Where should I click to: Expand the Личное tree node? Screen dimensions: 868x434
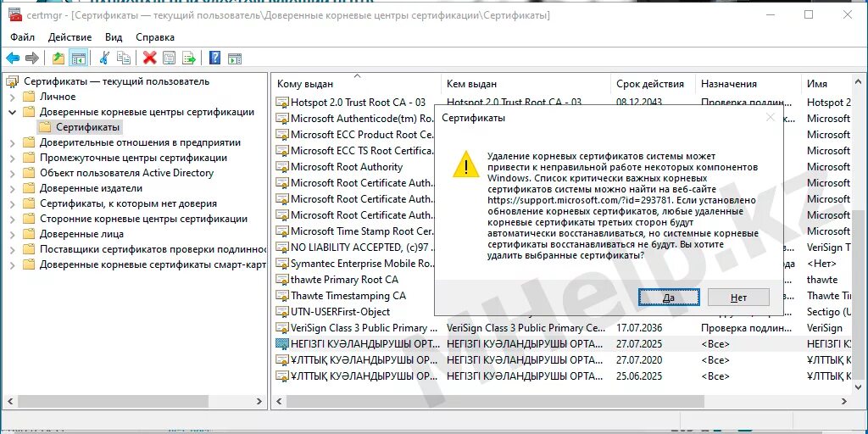(x=12, y=97)
